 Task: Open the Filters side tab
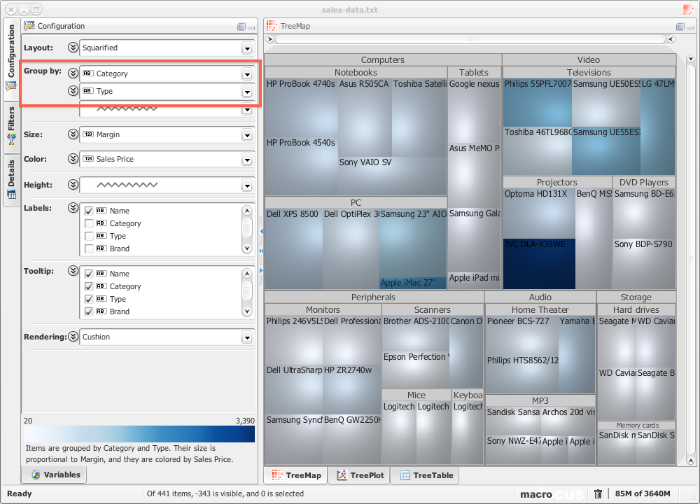pyautogui.click(x=10, y=126)
